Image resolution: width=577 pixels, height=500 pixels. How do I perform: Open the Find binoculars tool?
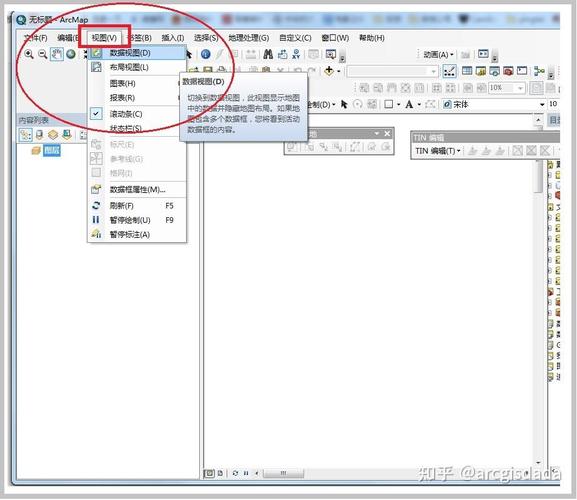tap(268, 54)
